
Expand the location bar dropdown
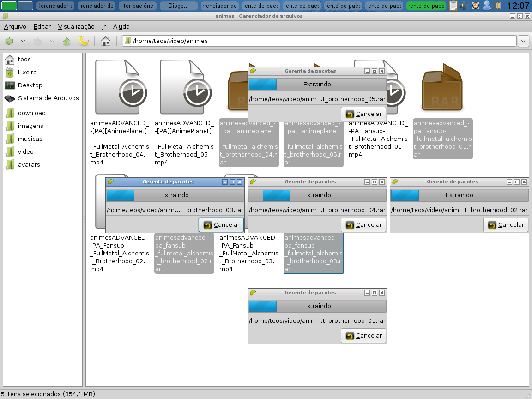tap(523, 42)
